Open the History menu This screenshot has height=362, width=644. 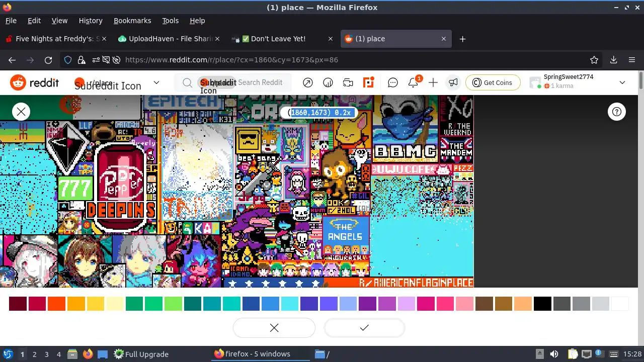pos(91,21)
